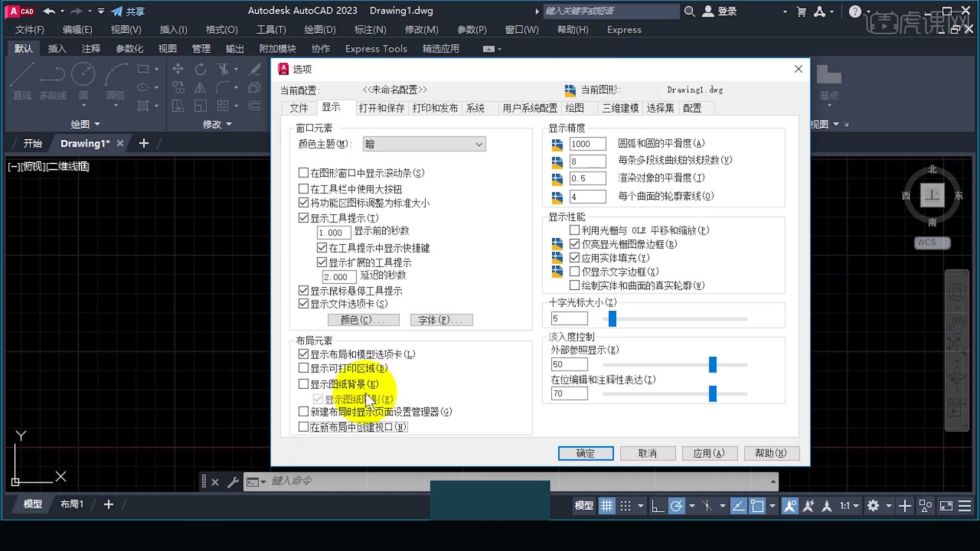Image resolution: width=980 pixels, height=551 pixels.
Task: Expand the command line history arrow
Action: pos(773,482)
